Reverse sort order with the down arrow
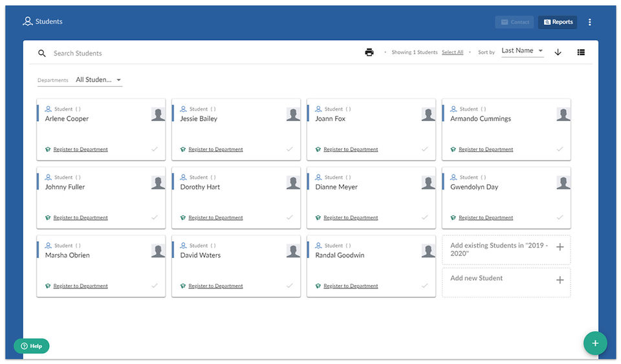The image size is (621, 364). [558, 52]
